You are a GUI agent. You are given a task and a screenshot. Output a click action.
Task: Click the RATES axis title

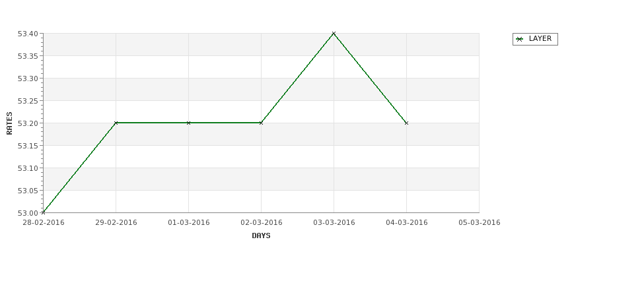(x=9, y=123)
